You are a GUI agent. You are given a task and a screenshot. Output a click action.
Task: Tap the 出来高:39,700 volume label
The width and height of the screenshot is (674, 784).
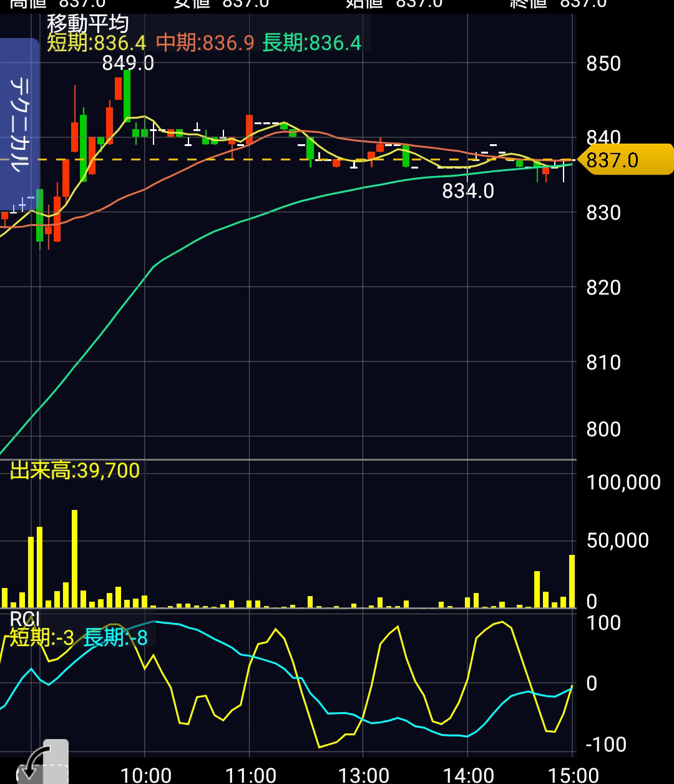coord(75,471)
